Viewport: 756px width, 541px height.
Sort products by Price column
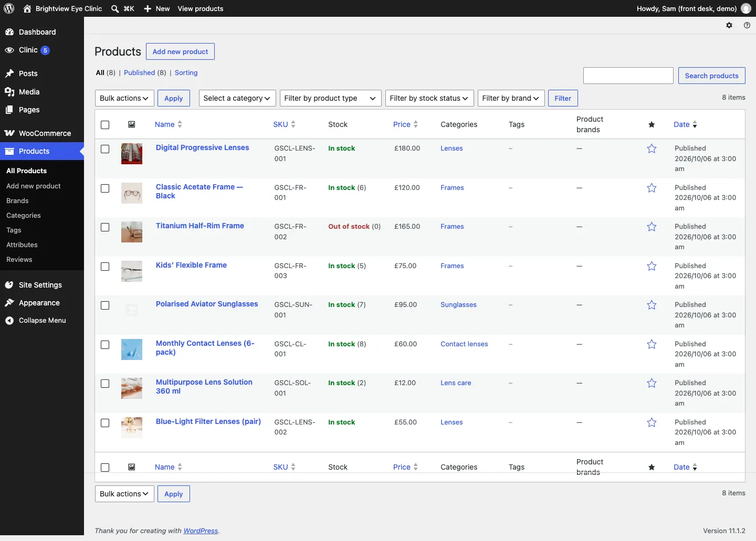(x=405, y=124)
